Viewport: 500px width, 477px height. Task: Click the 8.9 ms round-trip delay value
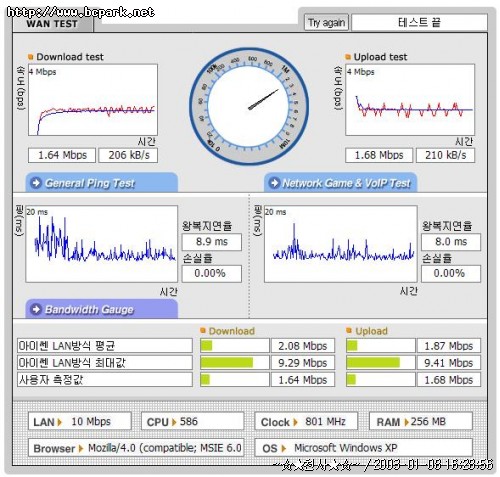tap(212, 242)
